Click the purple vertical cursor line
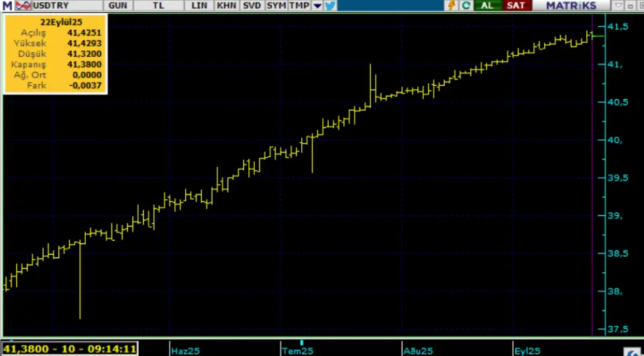The height and width of the screenshot is (356, 644). 592,174
